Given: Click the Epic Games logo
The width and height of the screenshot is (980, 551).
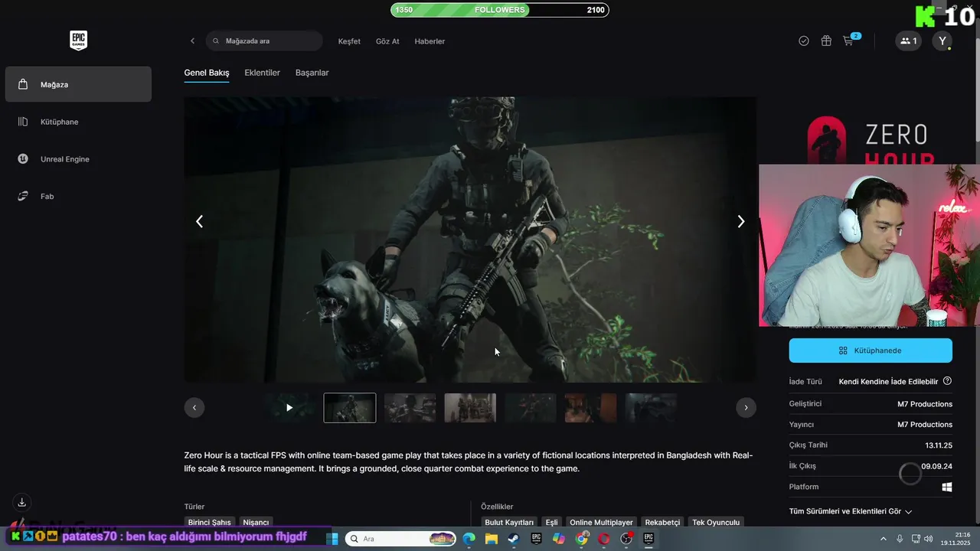Looking at the screenshot, I should pos(78,41).
